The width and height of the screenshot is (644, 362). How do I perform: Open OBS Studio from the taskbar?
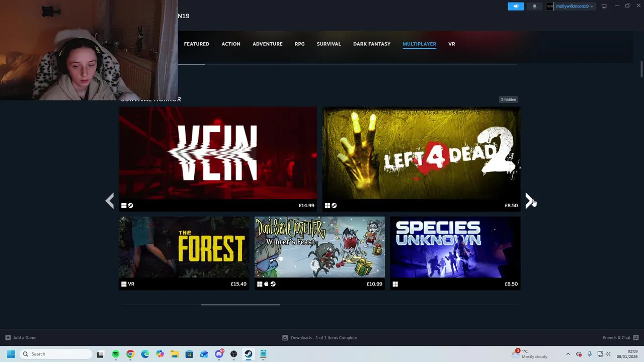coord(233,354)
